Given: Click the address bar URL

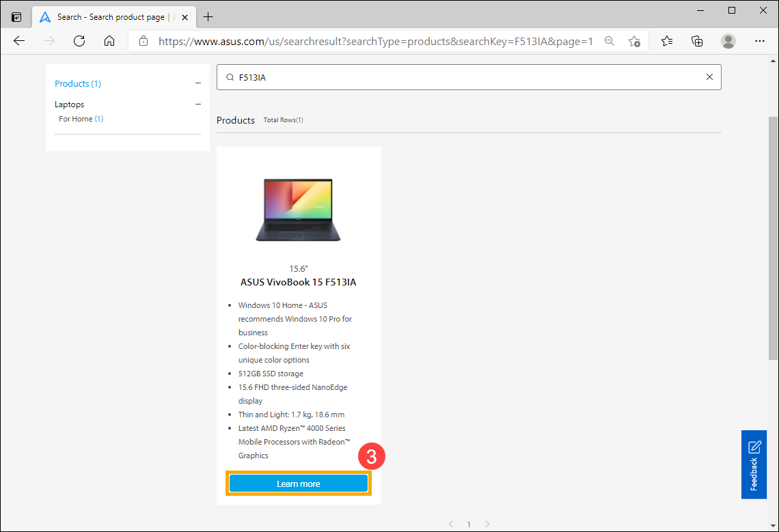Looking at the screenshot, I should pos(376,41).
